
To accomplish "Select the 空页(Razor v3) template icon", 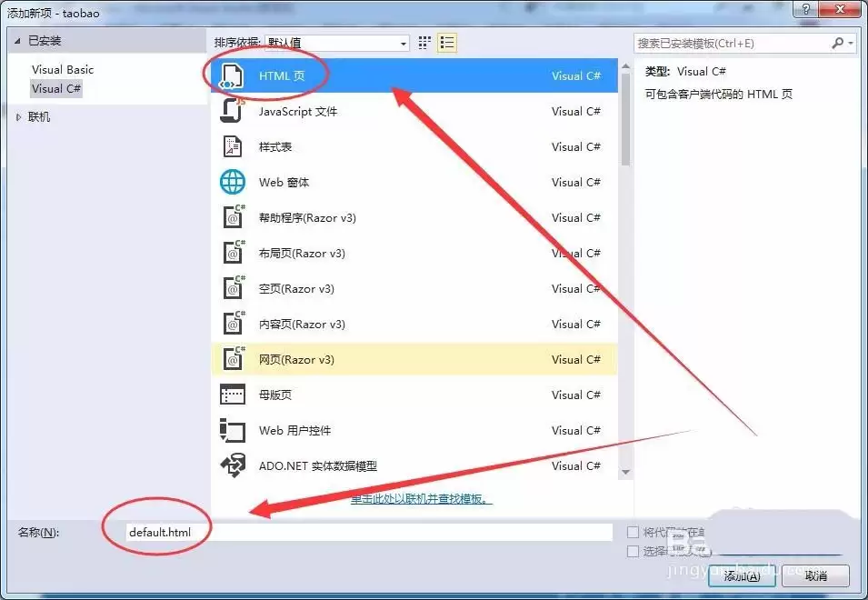I will click(x=232, y=288).
